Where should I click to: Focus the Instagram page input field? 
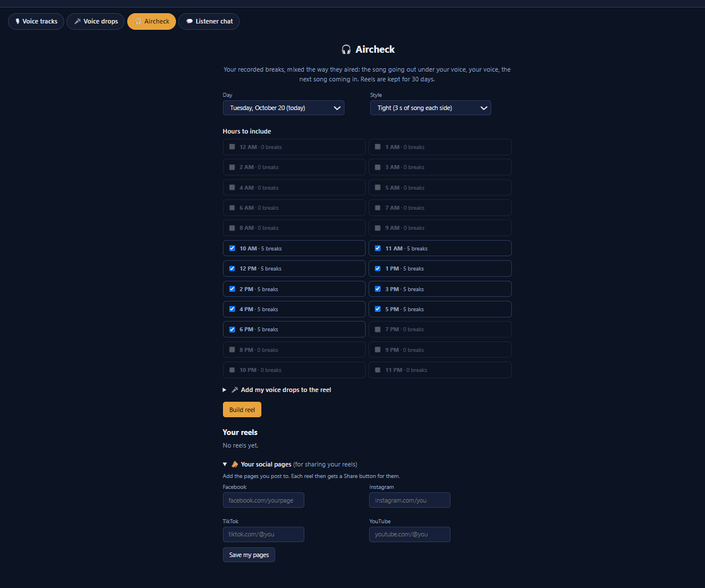coord(410,500)
